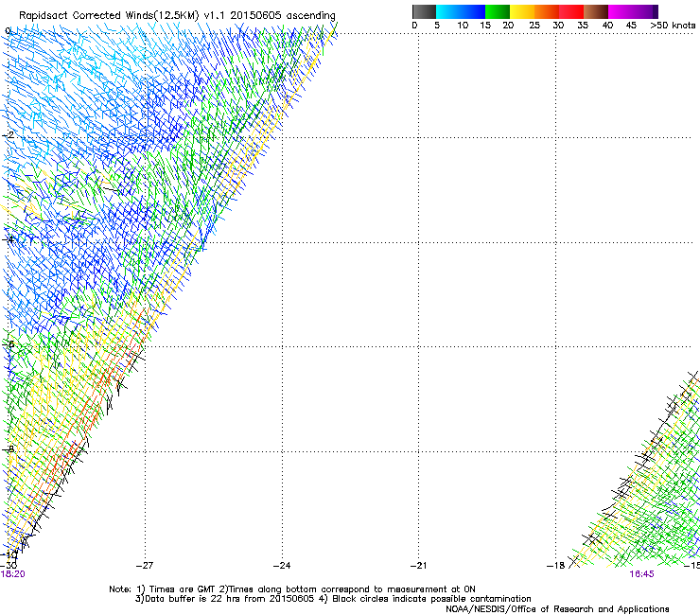The width and height of the screenshot is (700, 615).
Task: Click the 'Data buffer is 22 hrs' note line
Action: tap(333, 599)
